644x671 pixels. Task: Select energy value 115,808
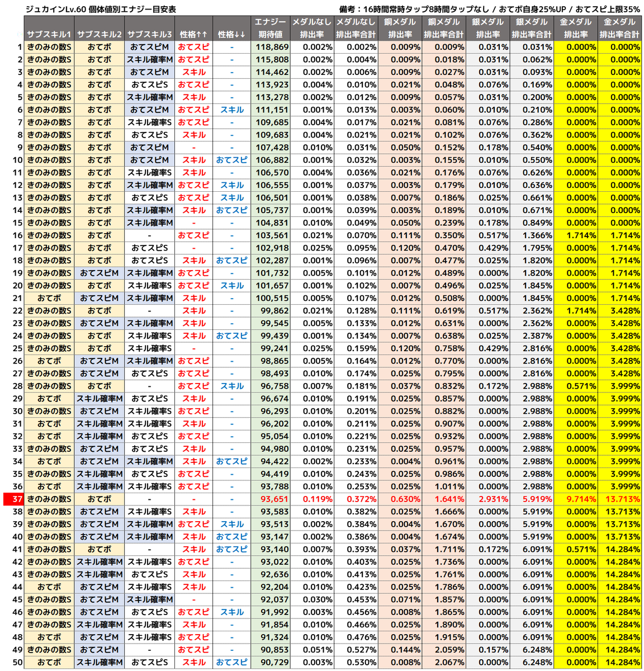[271, 59]
